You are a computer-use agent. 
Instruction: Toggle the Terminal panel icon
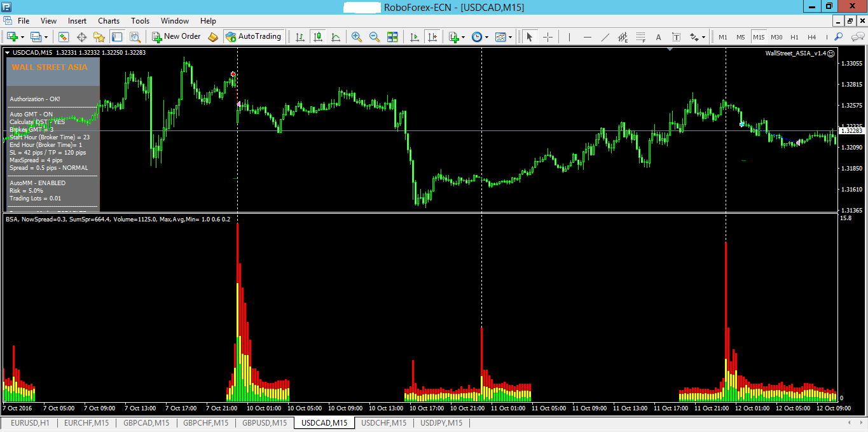[x=117, y=37]
